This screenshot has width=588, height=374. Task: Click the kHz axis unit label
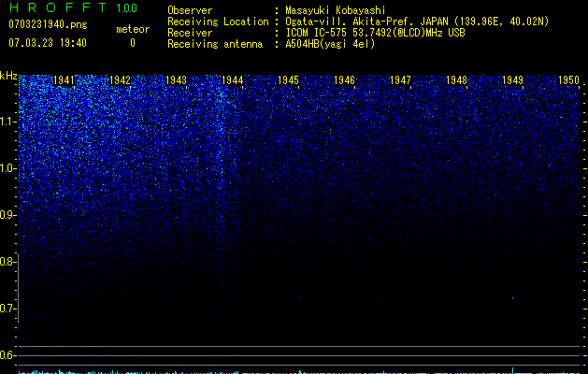pos(8,76)
